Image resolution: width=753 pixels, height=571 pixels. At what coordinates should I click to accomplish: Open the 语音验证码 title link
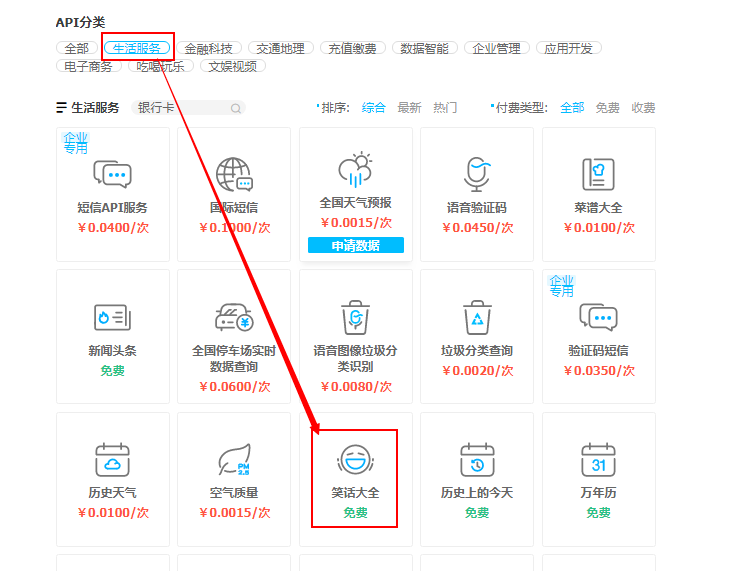coord(477,207)
